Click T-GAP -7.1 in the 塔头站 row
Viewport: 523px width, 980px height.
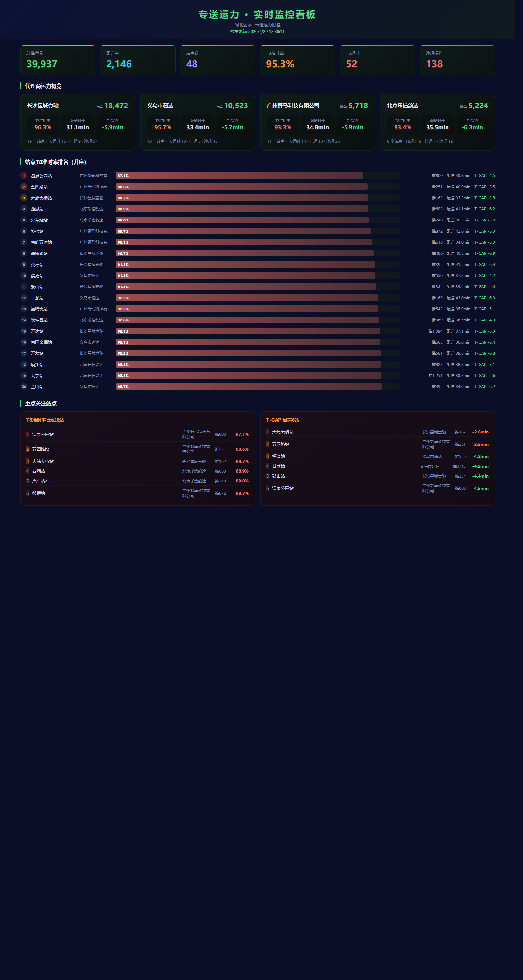(x=484, y=365)
